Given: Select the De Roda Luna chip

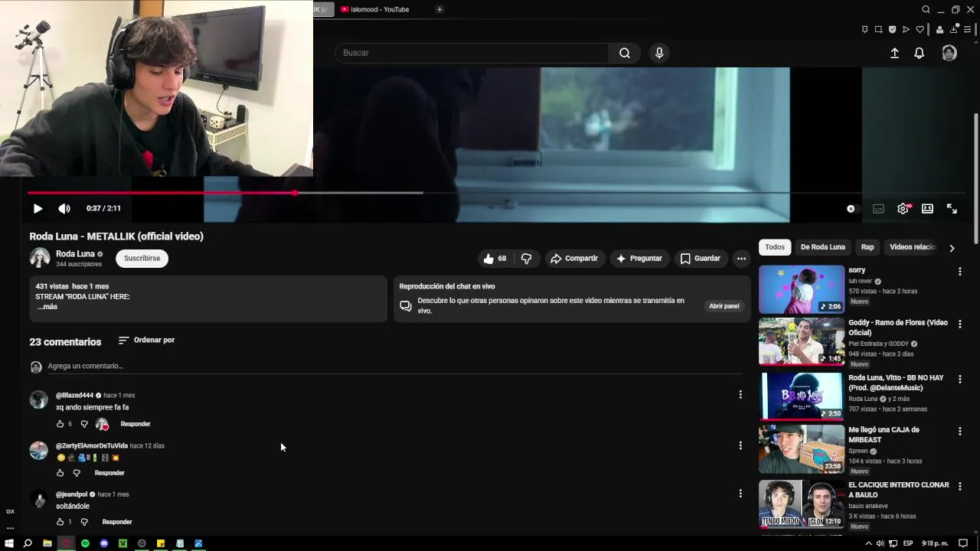Looking at the screenshot, I should point(823,247).
